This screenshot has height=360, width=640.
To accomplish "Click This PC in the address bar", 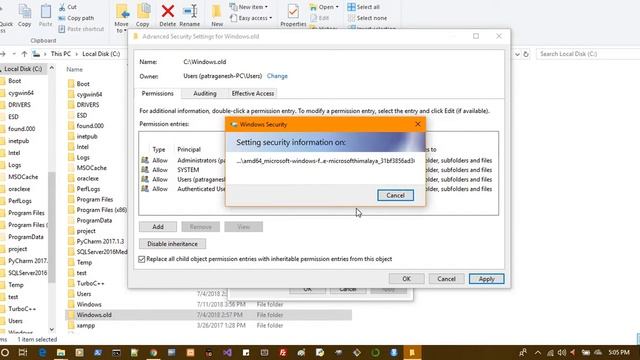I will tap(60, 54).
